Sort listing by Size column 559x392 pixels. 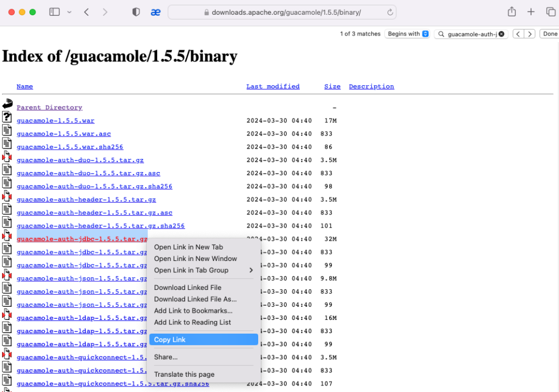[x=332, y=86]
